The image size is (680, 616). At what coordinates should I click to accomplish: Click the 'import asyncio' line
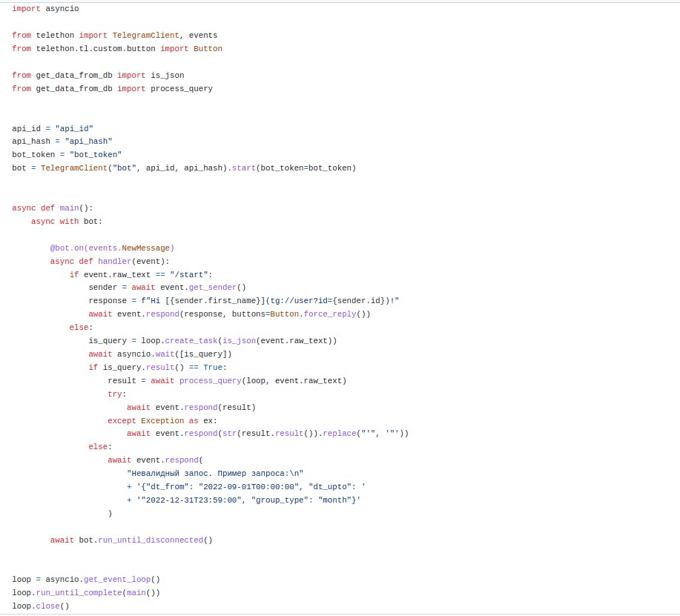(x=45, y=9)
